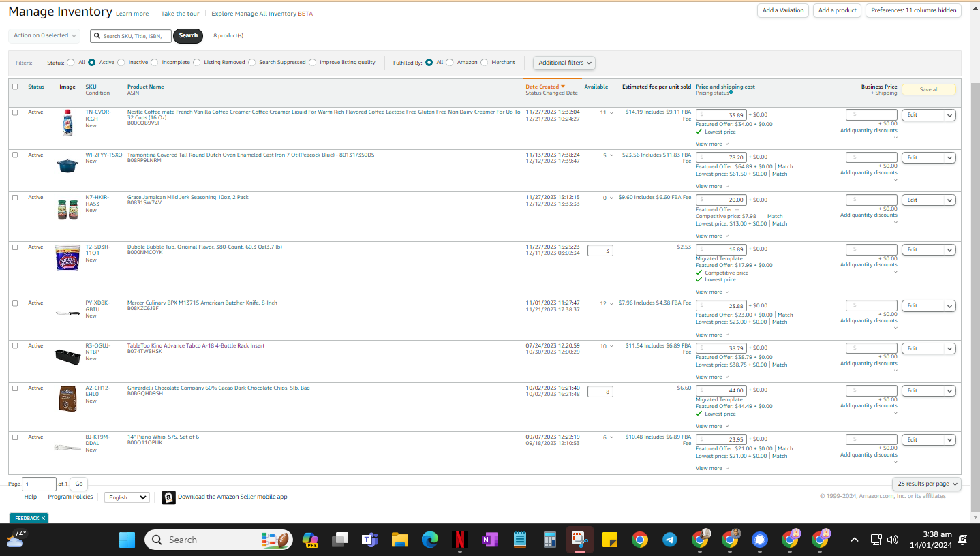Open the Windows Start menu

[x=127, y=540]
